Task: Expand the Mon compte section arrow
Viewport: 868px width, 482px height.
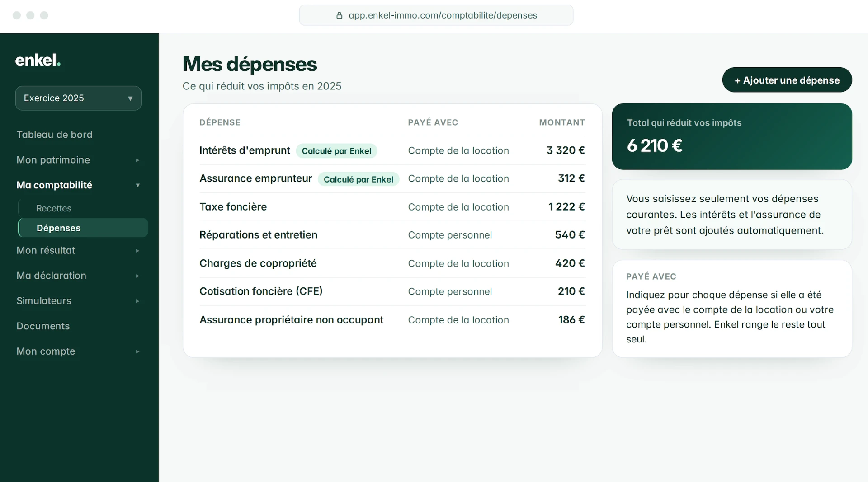Action: 137,352
